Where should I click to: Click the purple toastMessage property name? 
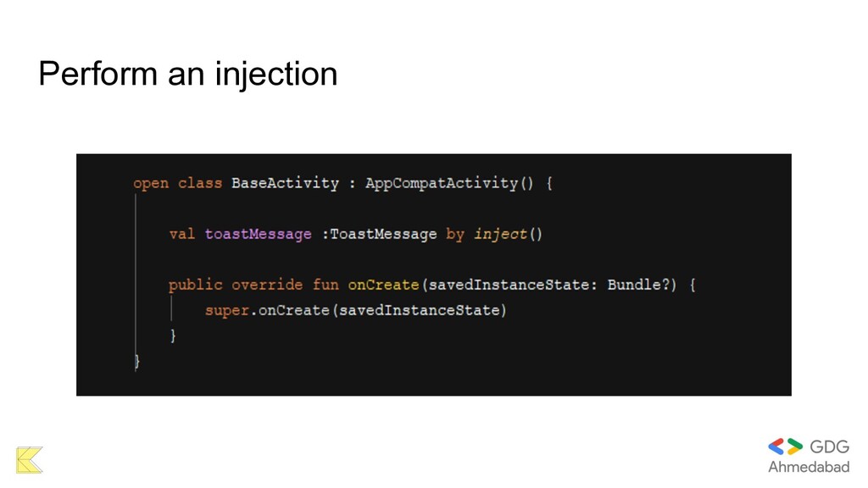point(258,234)
